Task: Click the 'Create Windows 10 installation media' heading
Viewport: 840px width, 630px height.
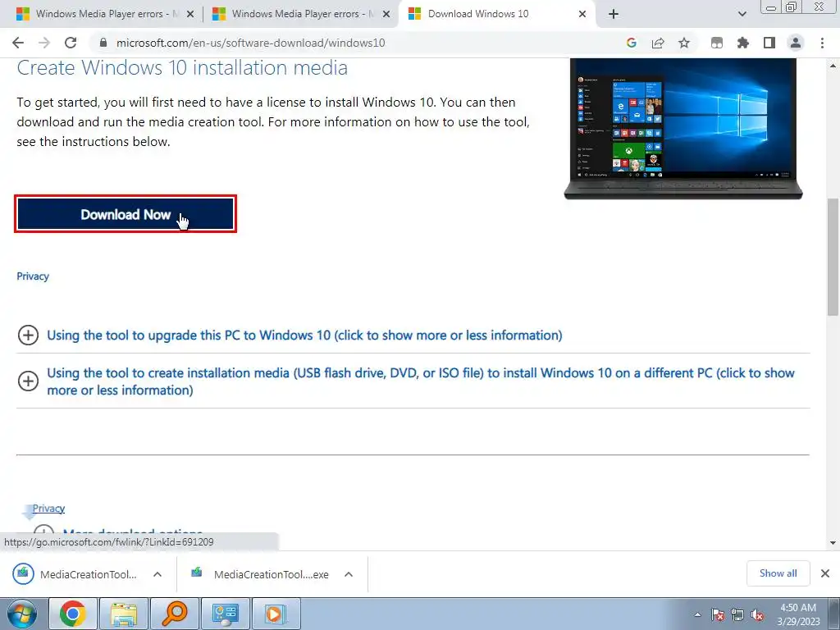Action: coord(182,68)
